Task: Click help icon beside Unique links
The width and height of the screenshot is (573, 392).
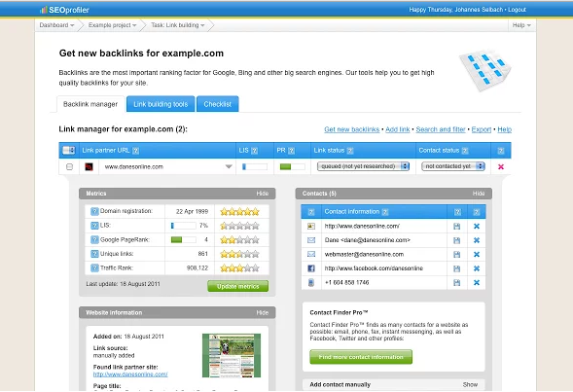Action: 94,254
